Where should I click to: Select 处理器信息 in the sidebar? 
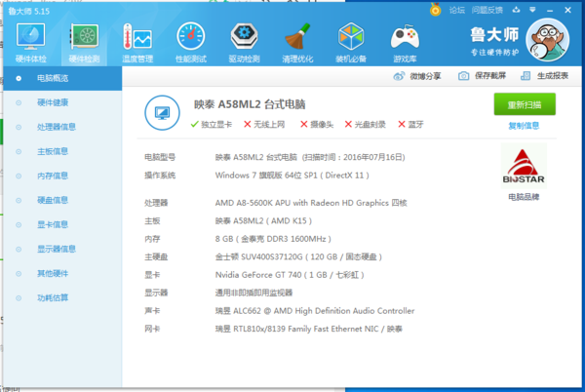click(x=56, y=126)
